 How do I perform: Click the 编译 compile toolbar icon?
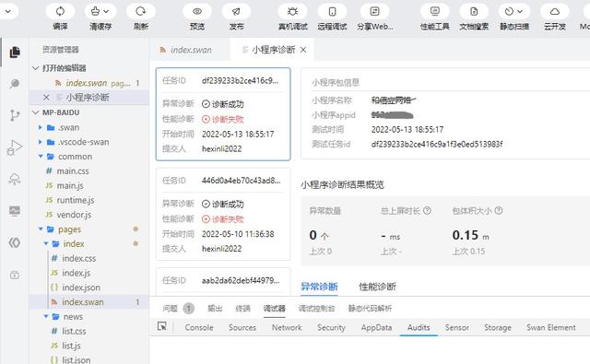click(60, 11)
